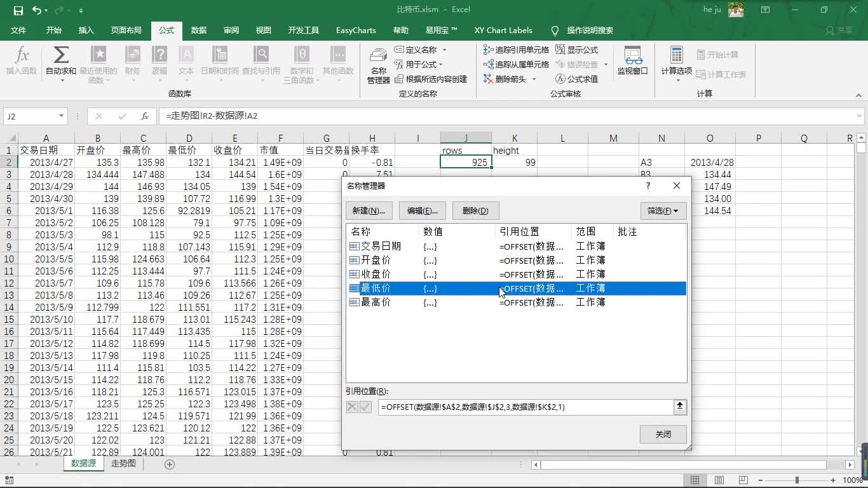Click the 引用位置 formula input field
The width and height of the screenshot is (868, 488).
pyautogui.click(x=526, y=407)
